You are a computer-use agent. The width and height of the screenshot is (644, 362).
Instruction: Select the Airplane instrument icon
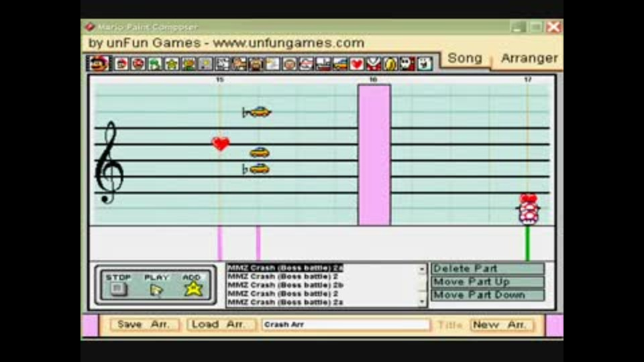307,64
